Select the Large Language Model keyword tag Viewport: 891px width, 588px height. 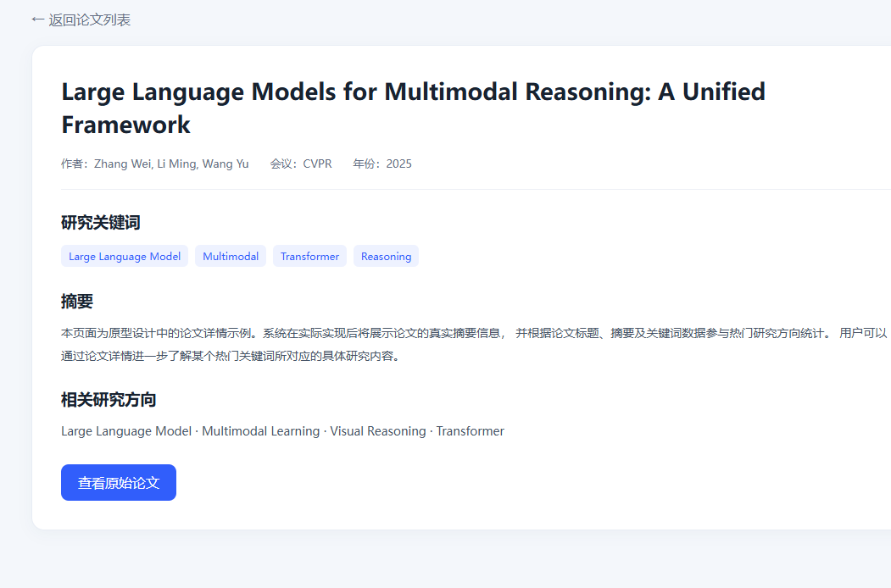click(x=125, y=256)
